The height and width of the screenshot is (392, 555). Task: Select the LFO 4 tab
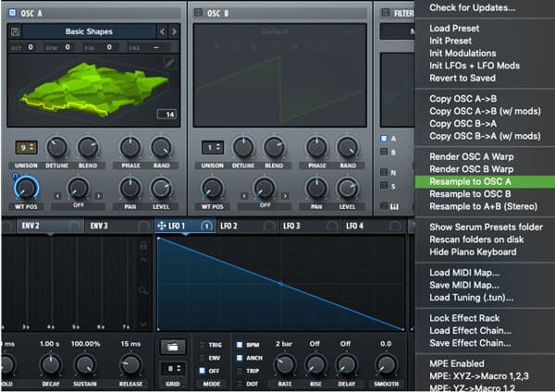pos(374,226)
